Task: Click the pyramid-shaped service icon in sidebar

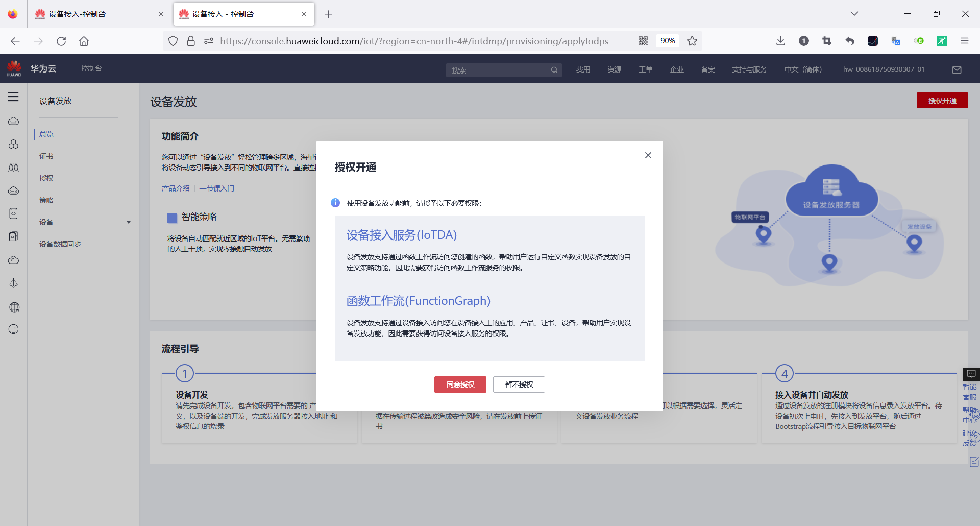Action: click(13, 282)
